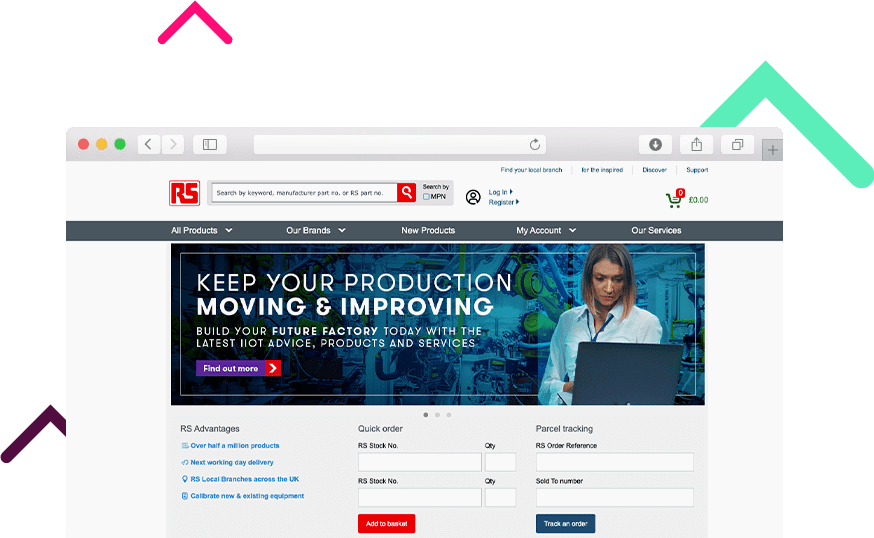
Task: Click the RS Order Reference field
Action: point(615,462)
